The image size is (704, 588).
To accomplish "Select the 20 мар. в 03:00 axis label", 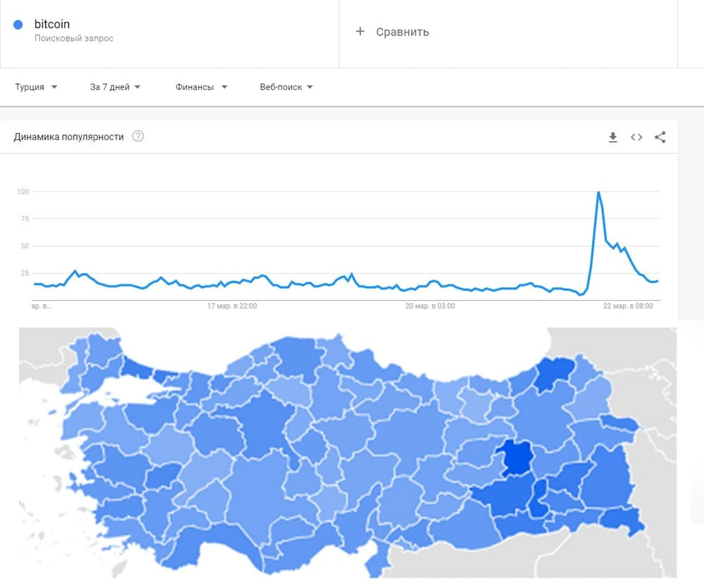I will point(429,306).
